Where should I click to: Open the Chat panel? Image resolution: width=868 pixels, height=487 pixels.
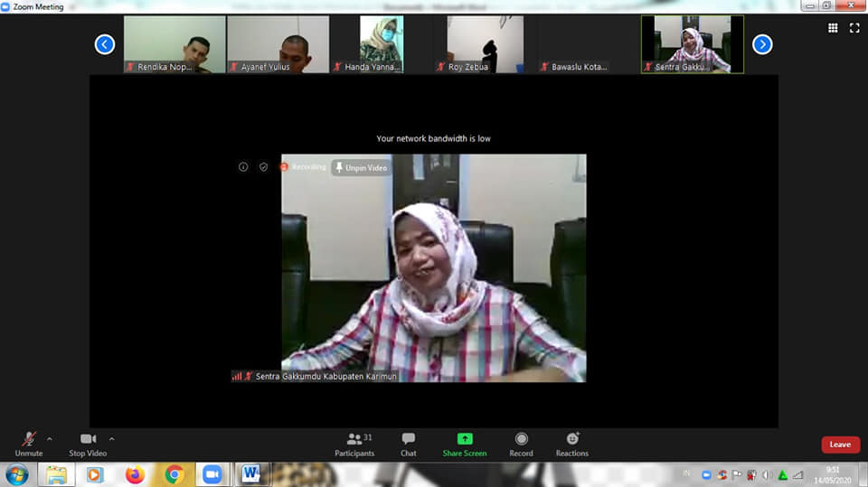pos(409,445)
